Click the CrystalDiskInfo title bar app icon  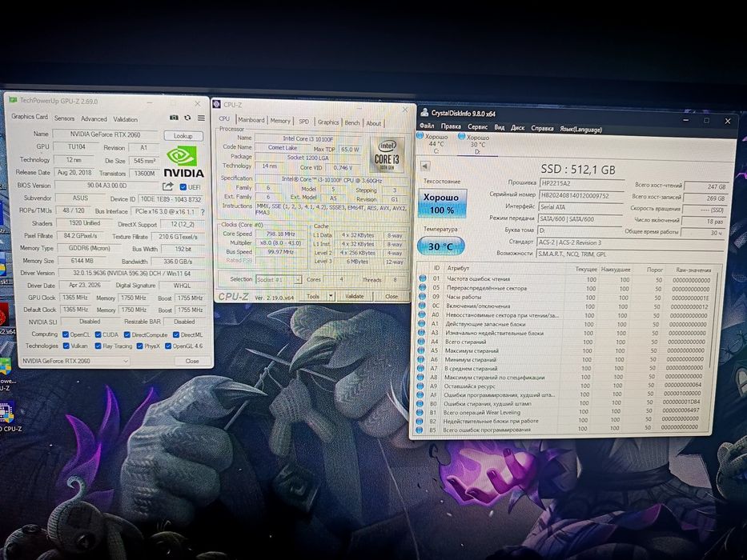[x=424, y=112]
